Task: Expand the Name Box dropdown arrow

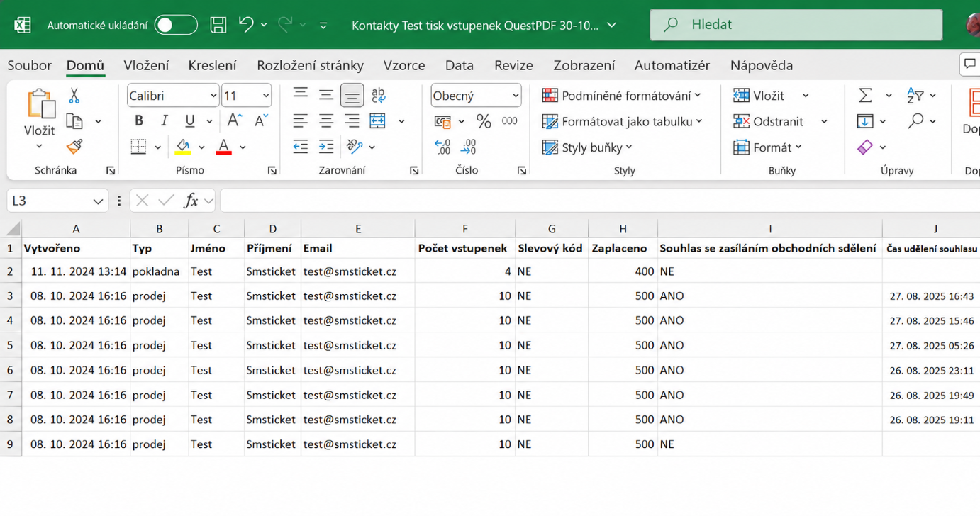Action: (98, 201)
